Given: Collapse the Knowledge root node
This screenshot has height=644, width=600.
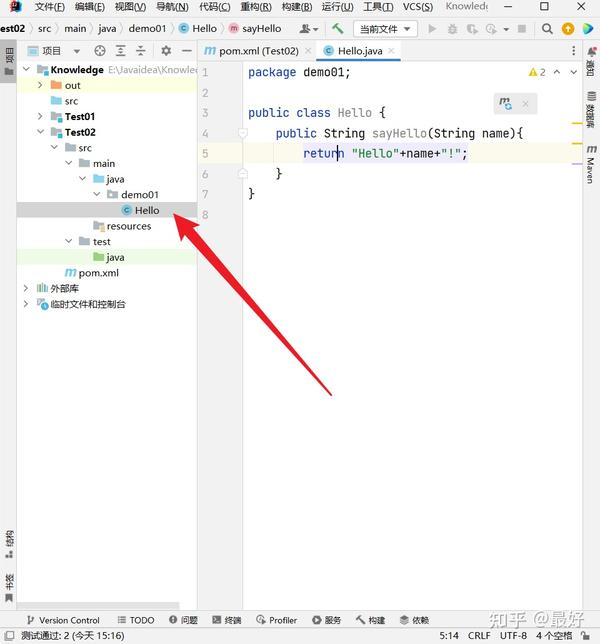Looking at the screenshot, I should [26, 69].
